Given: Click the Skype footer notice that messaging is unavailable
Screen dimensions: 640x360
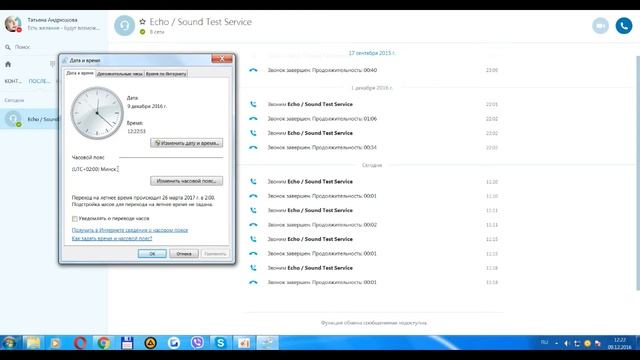Looking at the screenshot, I should [373, 323].
